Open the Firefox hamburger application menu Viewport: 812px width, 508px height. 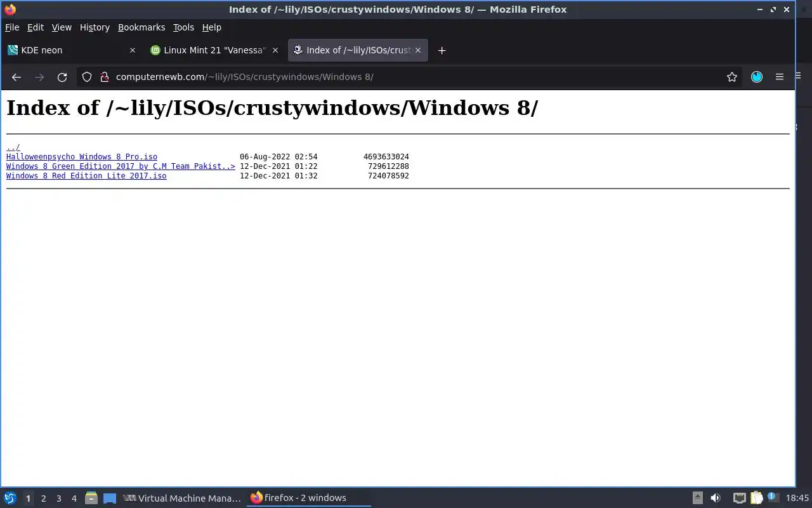(x=780, y=77)
